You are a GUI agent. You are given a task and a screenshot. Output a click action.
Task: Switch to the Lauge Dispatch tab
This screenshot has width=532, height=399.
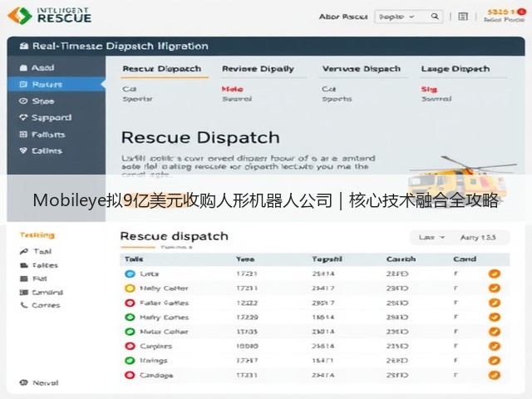tap(456, 69)
